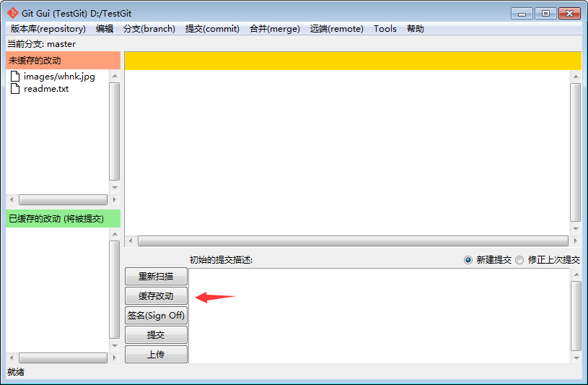This screenshot has width=588, height=385.
Task: Click left arrow of staged list horizontal scrollbar
Action: (12, 358)
